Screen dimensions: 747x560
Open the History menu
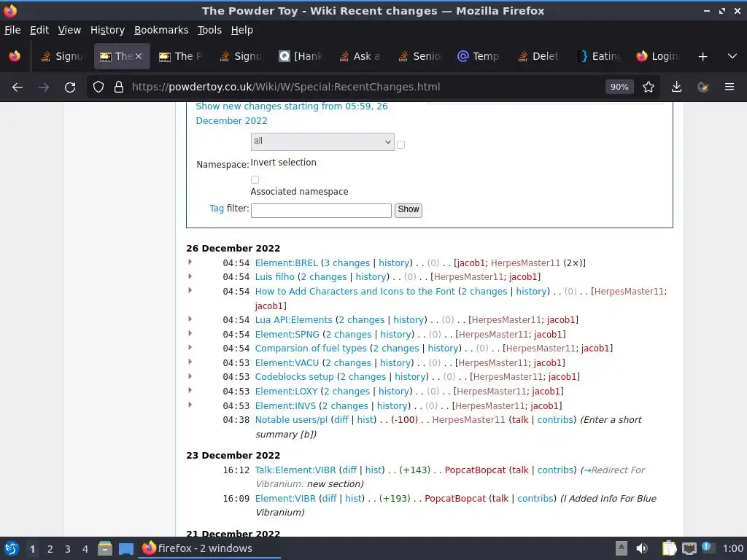tap(107, 30)
